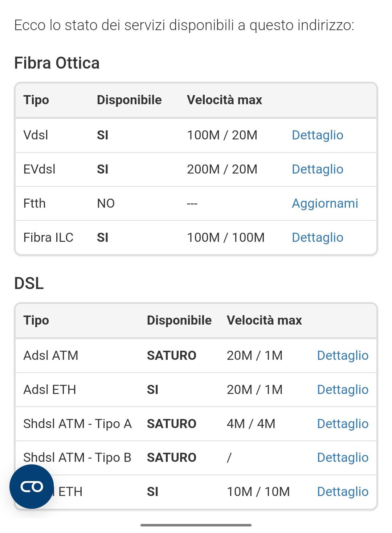The image size is (392, 533).
Task: Select the DSL section heading
Action: click(29, 283)
